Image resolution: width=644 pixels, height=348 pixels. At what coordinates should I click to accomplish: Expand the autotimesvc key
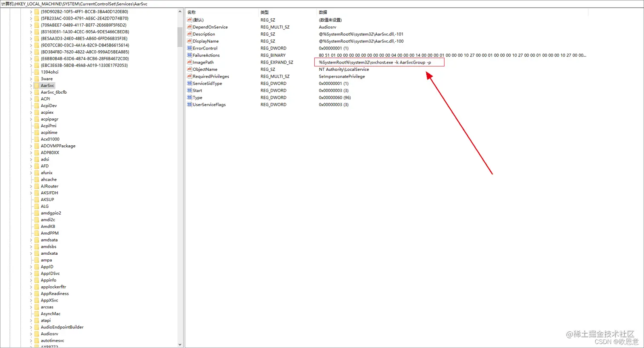[x=31, y=340]
